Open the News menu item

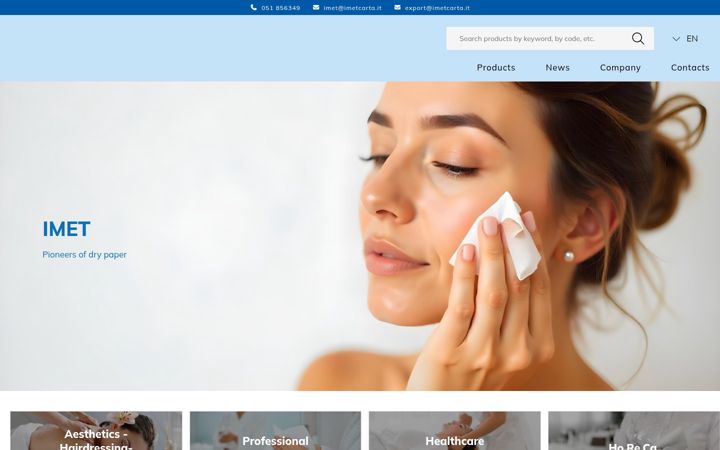[x=557, y=68]
